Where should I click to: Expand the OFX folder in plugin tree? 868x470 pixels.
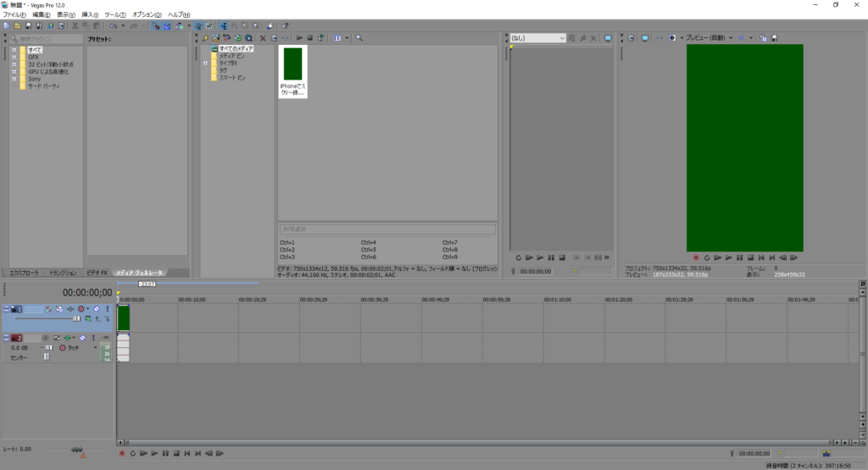[14, 58]
